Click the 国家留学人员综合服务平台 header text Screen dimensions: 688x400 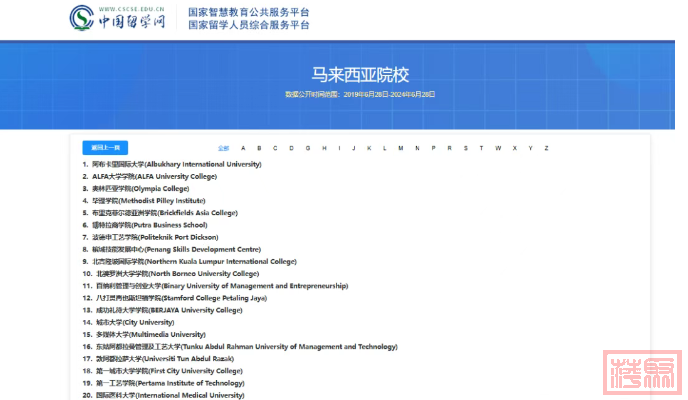pyautogui.click(x=249, y=25)
